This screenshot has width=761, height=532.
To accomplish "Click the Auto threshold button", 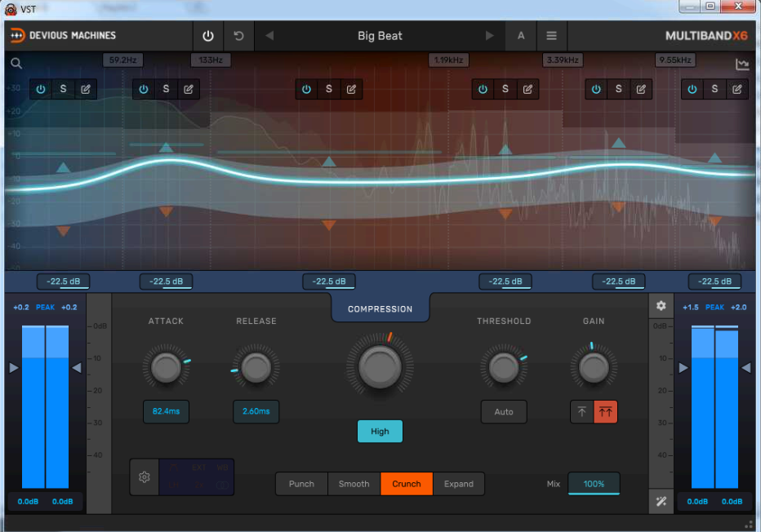I will pyautogui.click(x=504, y=412).
